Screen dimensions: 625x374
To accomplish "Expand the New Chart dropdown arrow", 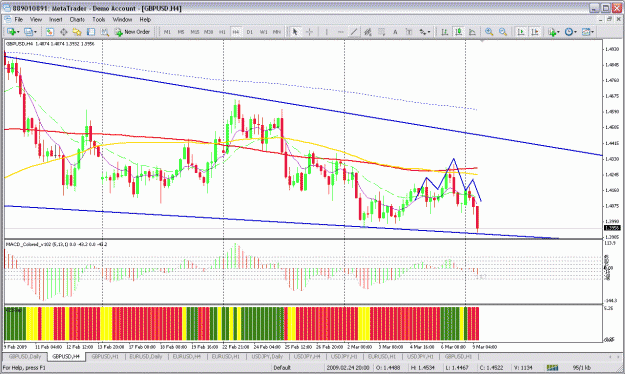I will pyautogui.click(x=18, y=32).
